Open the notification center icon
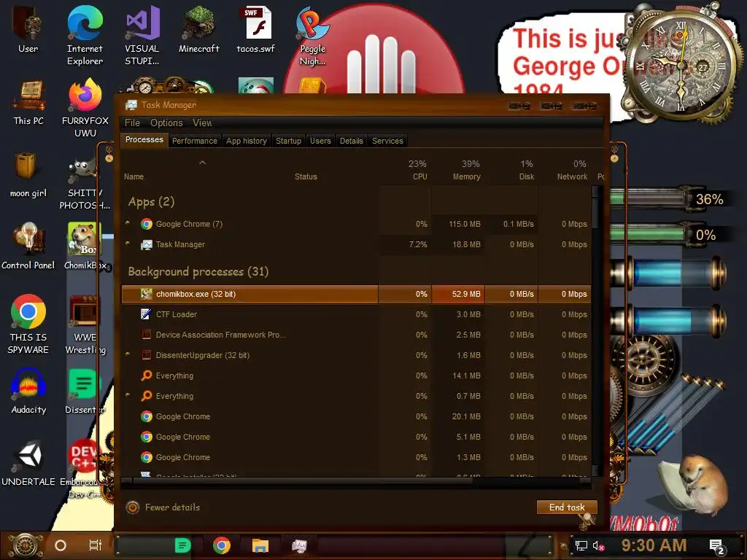Viewport: 747px width, 560px height. click(x=717, y=546)
